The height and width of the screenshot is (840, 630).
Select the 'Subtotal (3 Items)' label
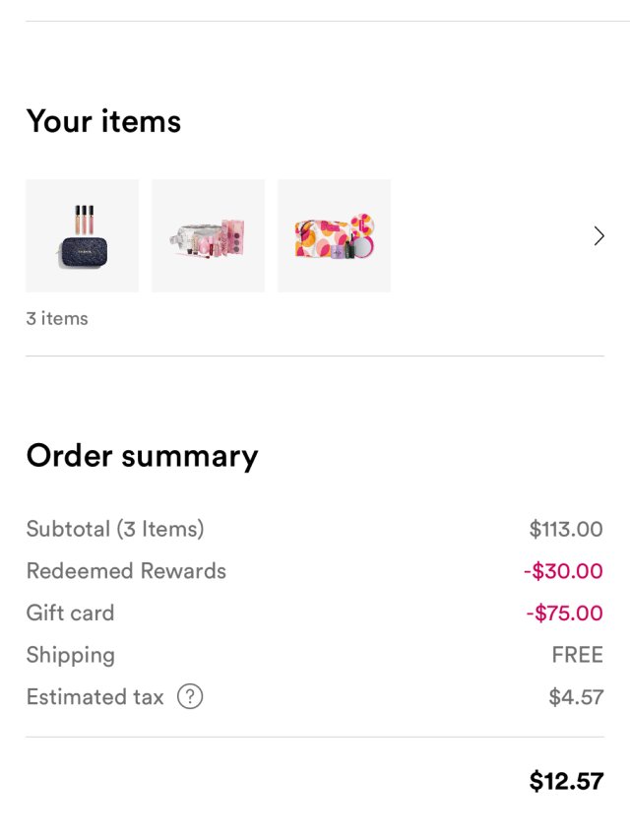(x=115, y=529)
